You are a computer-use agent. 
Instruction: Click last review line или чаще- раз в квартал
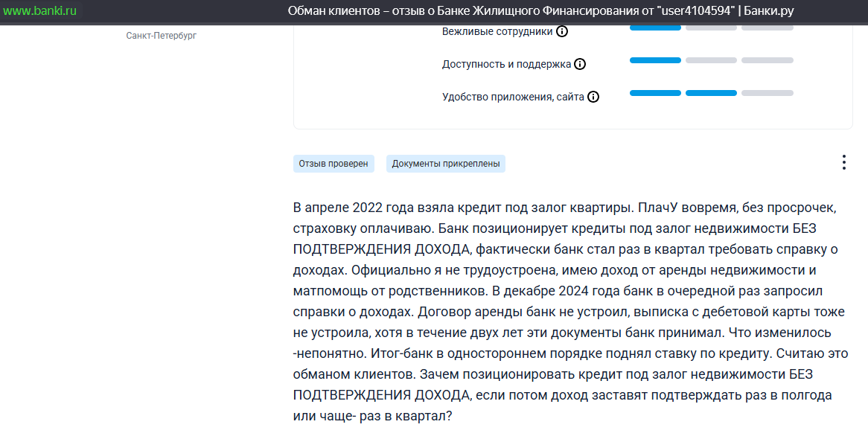click(x=372, y=416)
